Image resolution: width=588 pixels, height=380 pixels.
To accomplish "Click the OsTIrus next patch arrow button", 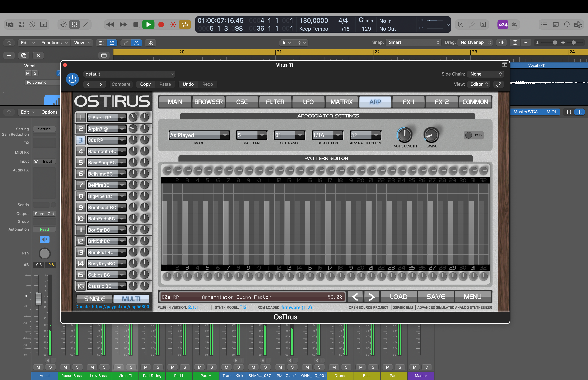I will coord(372,297).
